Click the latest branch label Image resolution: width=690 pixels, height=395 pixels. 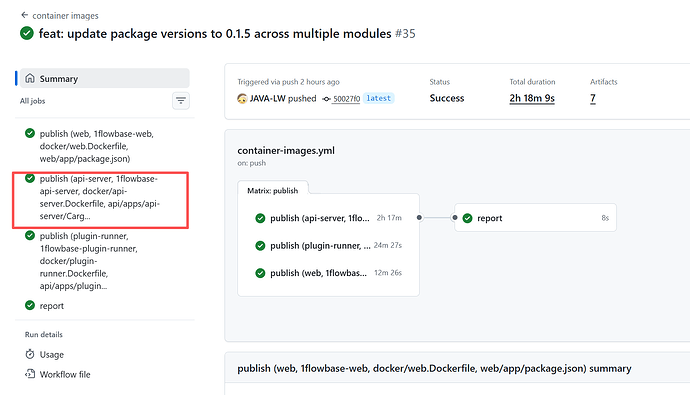[378, 99]
